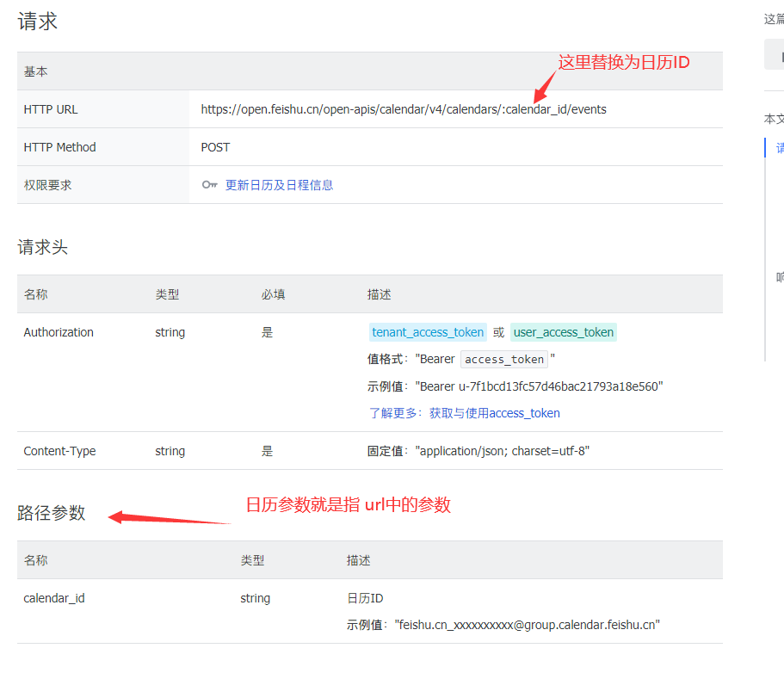Click the 请求头 section heading

pyautogui.click(x=42, y=248)
